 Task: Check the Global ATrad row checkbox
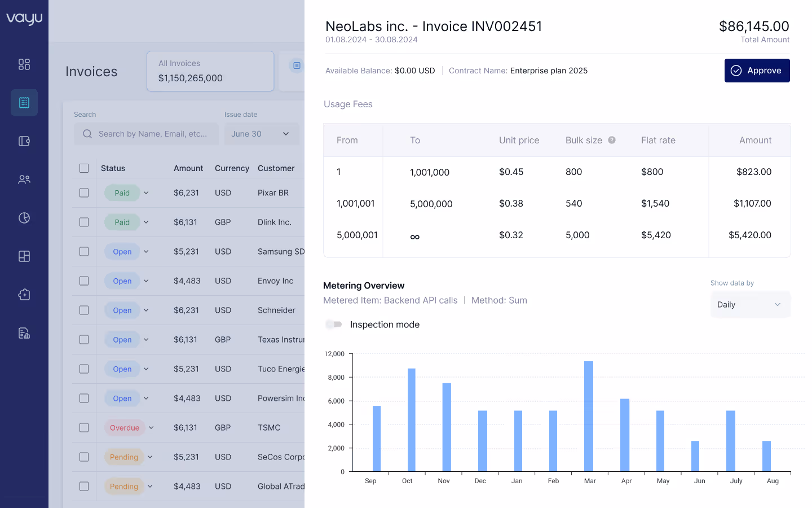(84, 487)
